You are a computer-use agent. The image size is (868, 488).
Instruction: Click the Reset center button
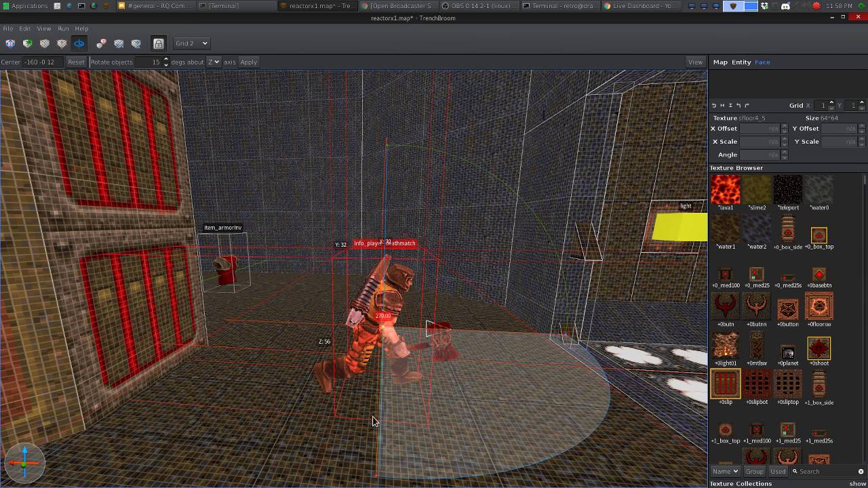click(76, 62)
